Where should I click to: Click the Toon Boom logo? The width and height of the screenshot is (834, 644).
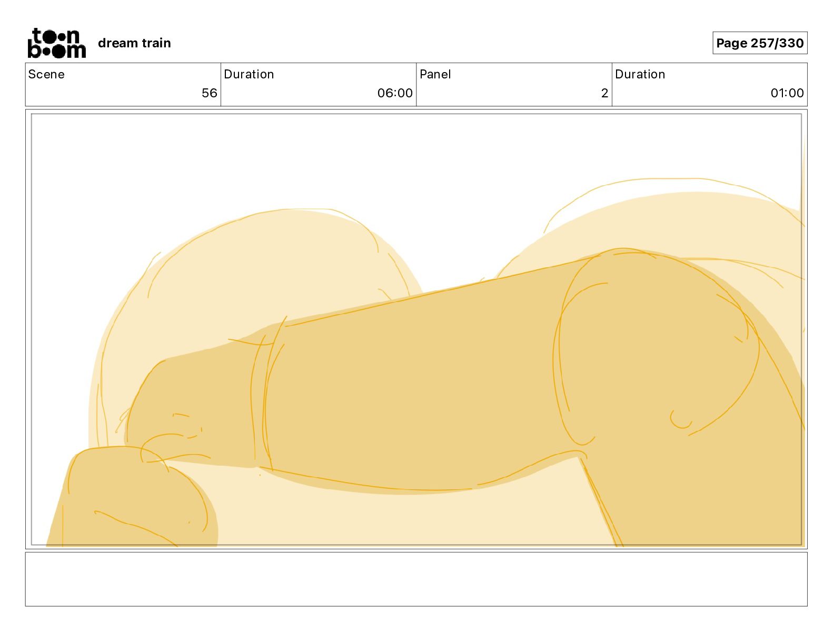click(56, 43)
